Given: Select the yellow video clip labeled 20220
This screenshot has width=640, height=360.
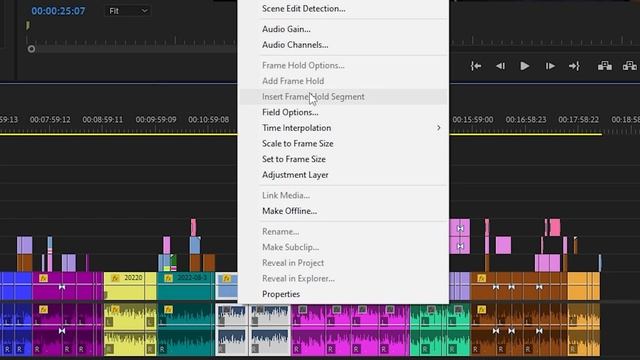Looking at the screenshot, I should click(130, 286).
